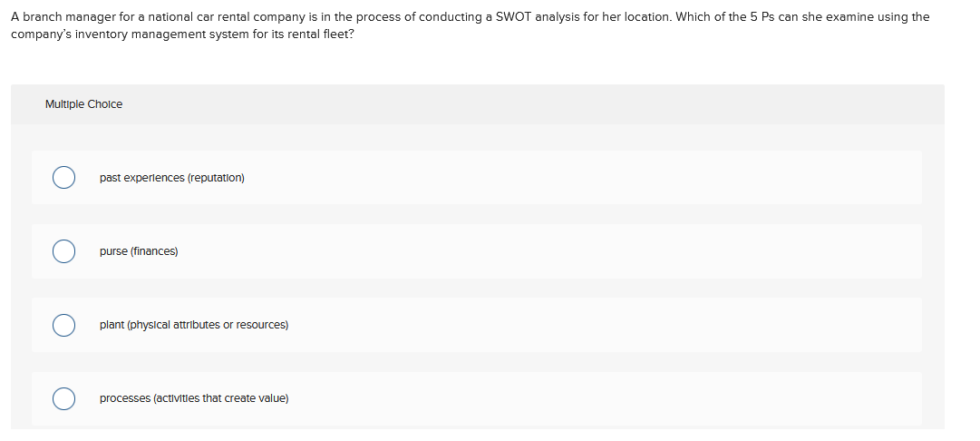The width and height of the screenshot is (980, 441).
Task: Pick the processes radio button option
Action: point(63,398)
